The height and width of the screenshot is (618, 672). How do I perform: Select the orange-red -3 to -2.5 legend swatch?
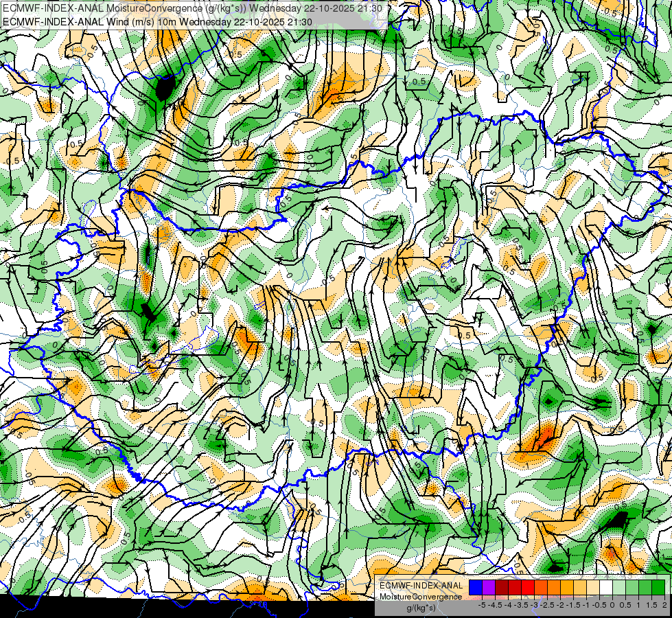[x=541, y=587]
